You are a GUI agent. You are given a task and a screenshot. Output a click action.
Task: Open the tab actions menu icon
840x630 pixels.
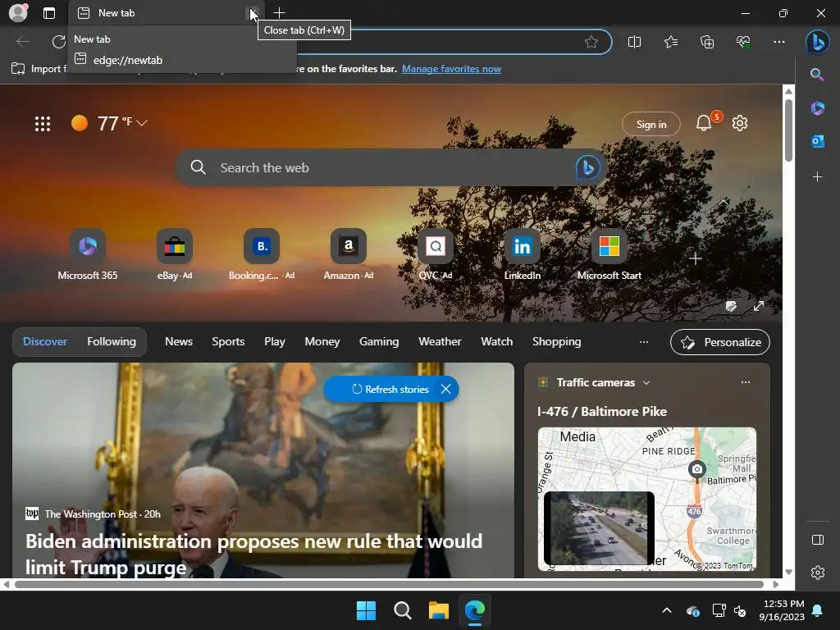pyautogui.click(x=48, y=13)
